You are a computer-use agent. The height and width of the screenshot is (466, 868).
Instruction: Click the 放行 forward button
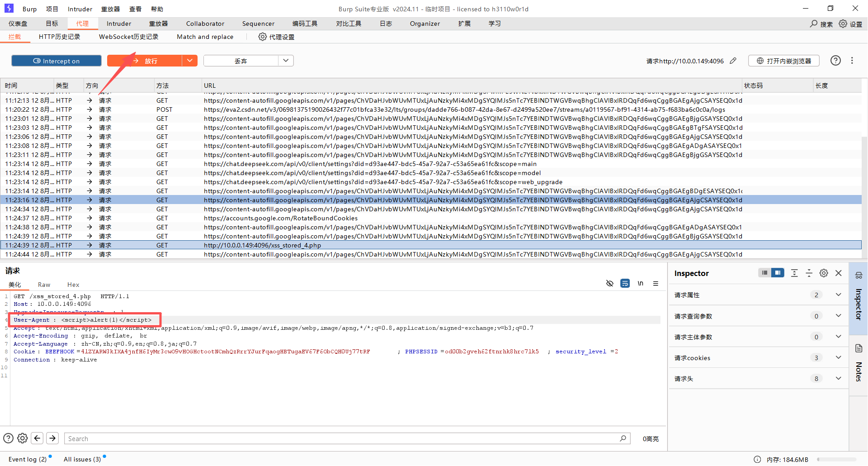pos(144,61)
